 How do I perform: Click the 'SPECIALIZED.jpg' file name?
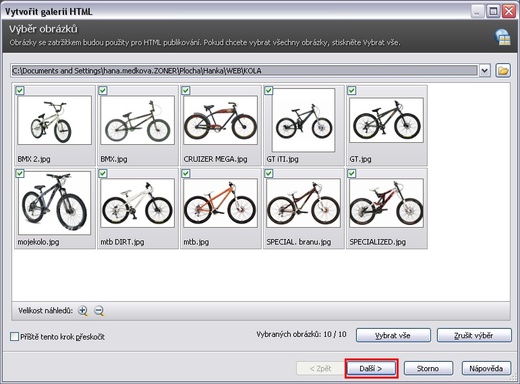(378, 242)
